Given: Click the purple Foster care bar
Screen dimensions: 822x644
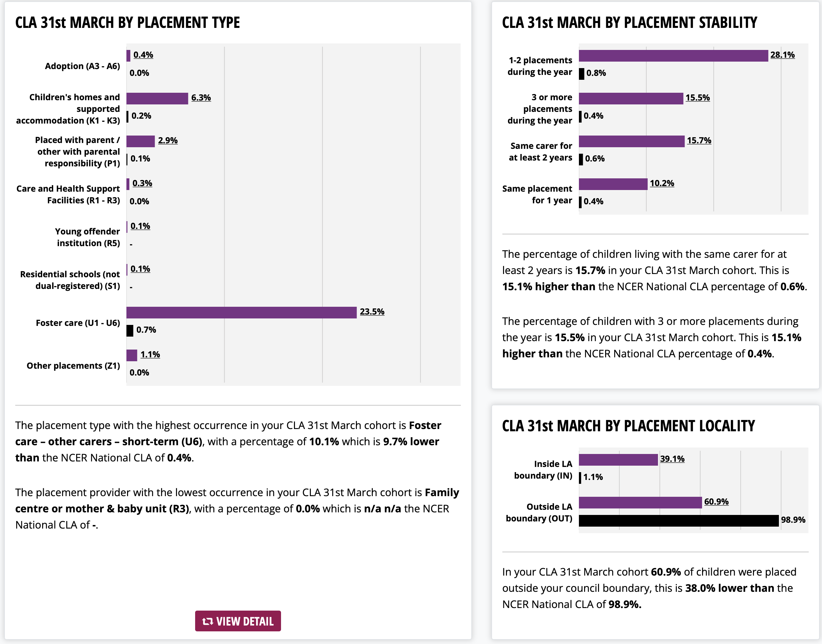Looking at the screenshot, I should pos(241,313).
